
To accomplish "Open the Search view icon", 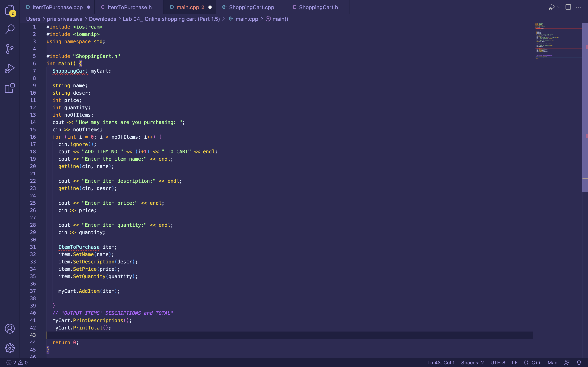I will pyautogui.click(x=10, y=29).
